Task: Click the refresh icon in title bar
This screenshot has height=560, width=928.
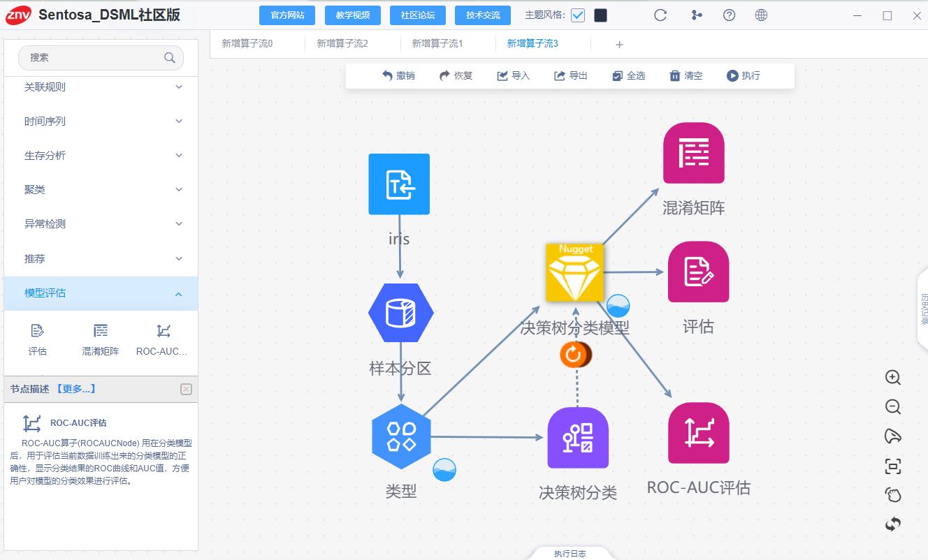Action: click(660, 15)
